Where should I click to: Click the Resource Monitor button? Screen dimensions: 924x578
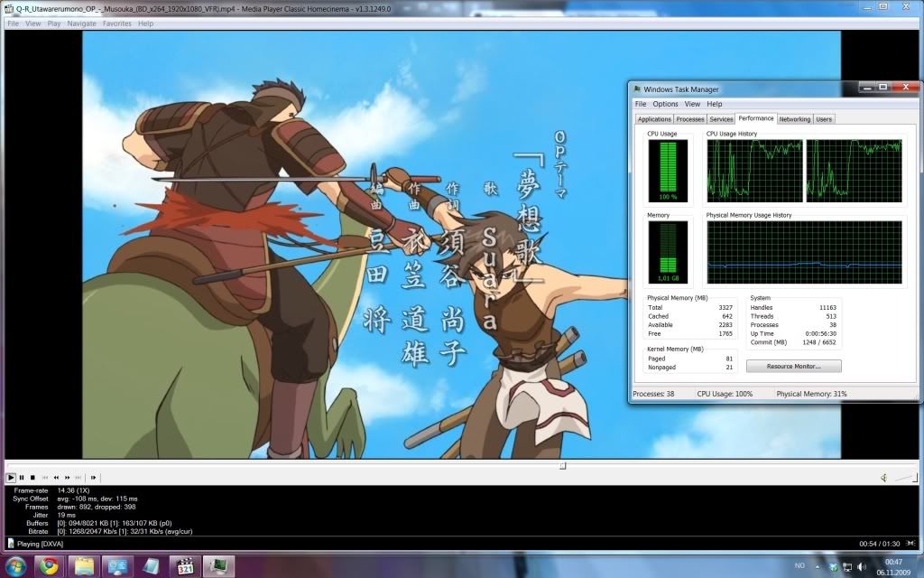click(x=793, y=366)
